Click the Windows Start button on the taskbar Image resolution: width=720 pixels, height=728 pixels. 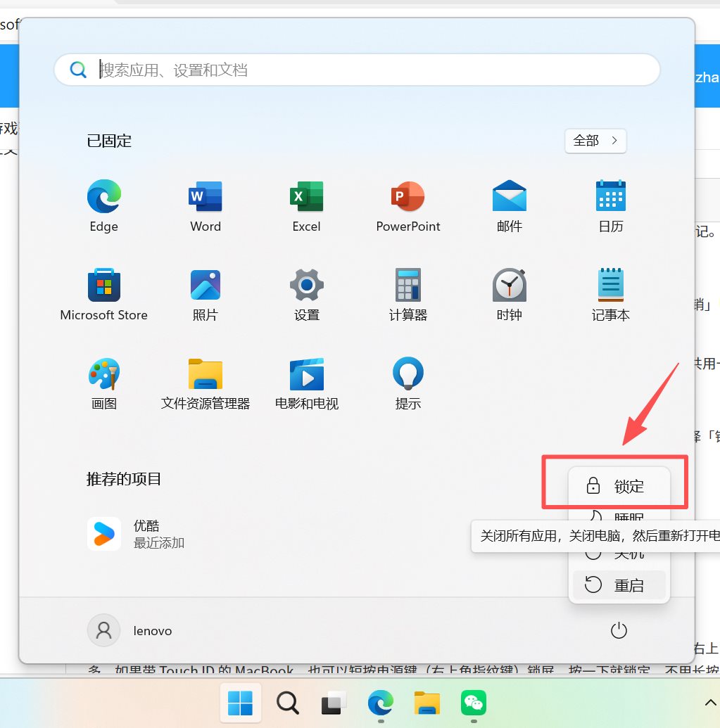click(x=240, y=703)
